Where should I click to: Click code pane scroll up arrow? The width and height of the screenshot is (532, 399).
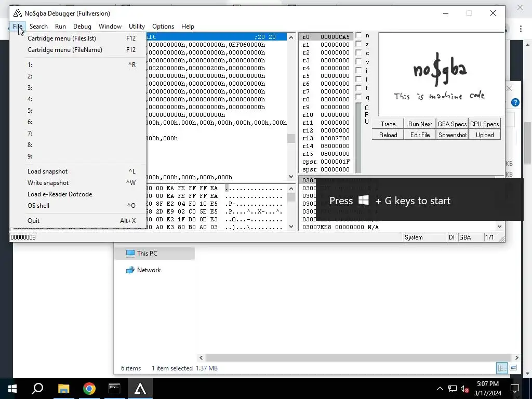pos(291,37)
